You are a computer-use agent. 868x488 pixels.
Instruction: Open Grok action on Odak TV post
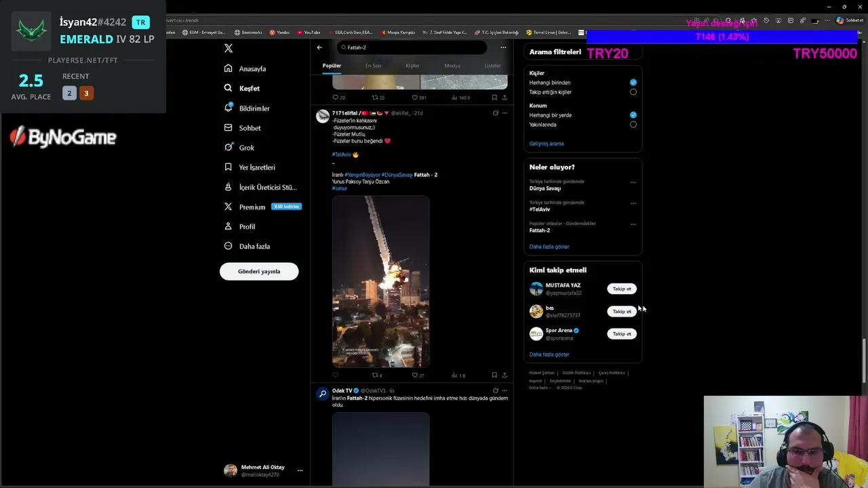click(495, 390)
